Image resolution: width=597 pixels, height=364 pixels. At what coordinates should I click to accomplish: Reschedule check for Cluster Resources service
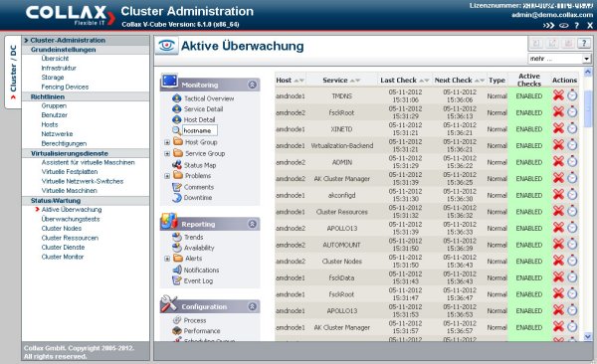coord(572,211)
